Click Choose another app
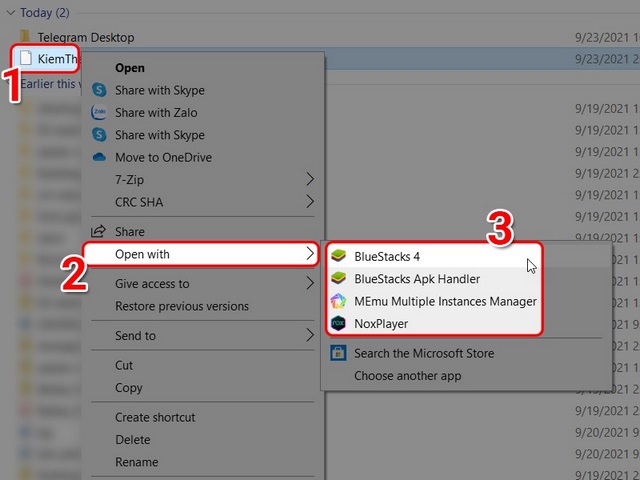640x480 pixels. pyautogui.click(x=407, y=376)
